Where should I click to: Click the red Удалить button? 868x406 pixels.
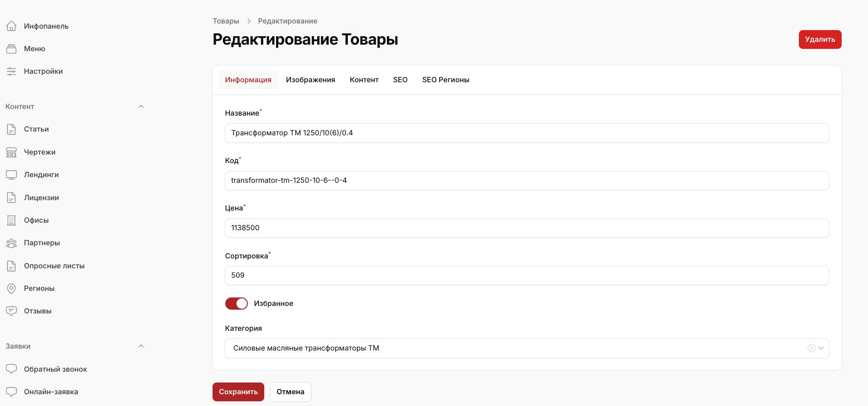(820, 39)
